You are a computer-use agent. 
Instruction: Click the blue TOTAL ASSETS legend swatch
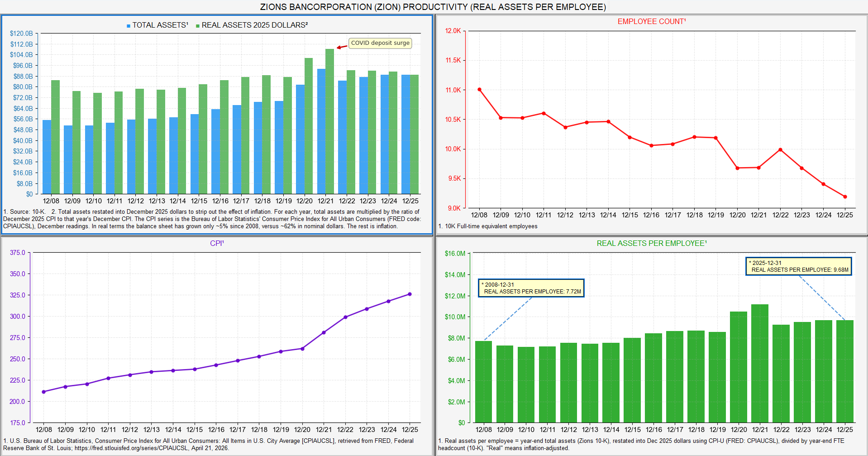129,26
